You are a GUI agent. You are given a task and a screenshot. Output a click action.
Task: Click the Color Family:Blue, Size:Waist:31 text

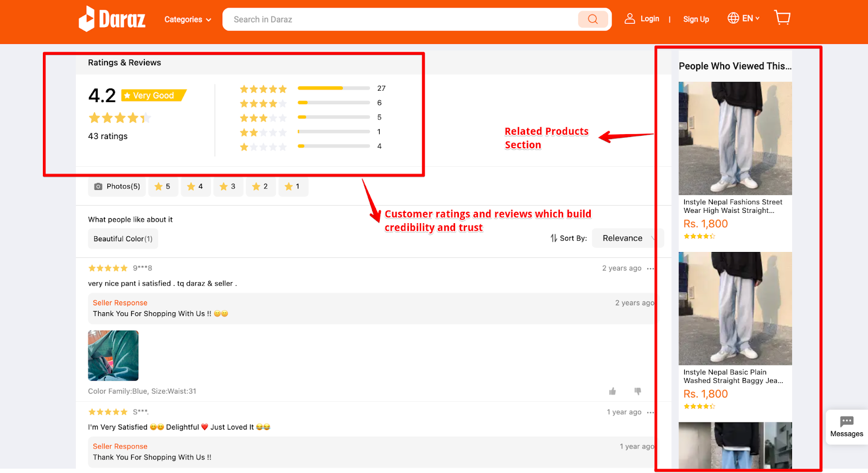(142, 391)
